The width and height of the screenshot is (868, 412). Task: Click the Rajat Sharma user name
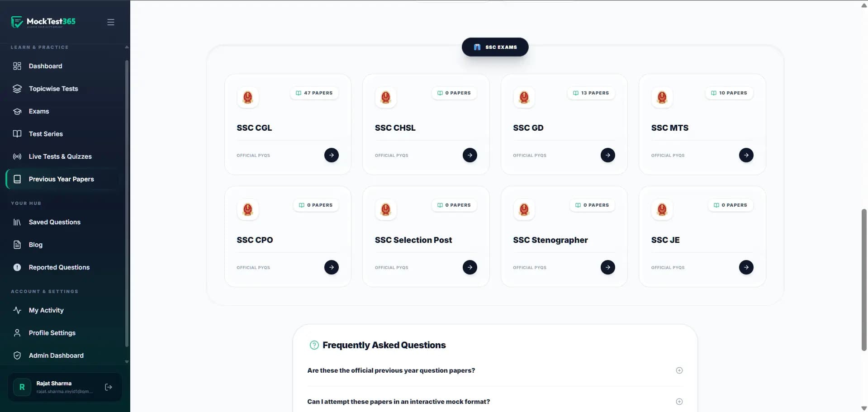pyautogui.click(x=54, y=384)
